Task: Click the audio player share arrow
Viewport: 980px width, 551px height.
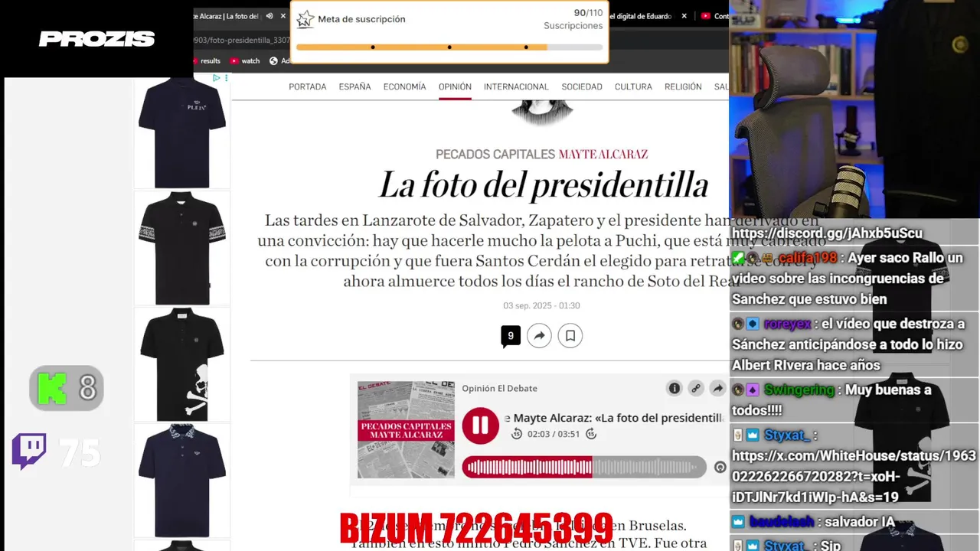Action: click(717, 388)
